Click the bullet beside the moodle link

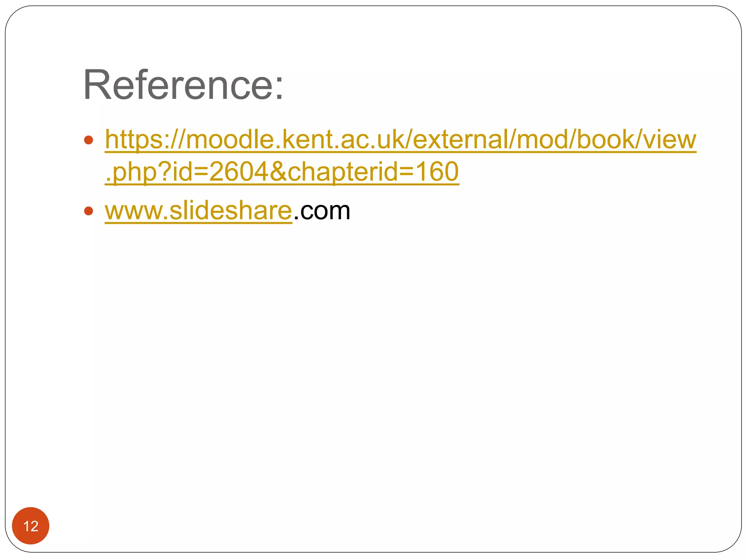(89, 140)
